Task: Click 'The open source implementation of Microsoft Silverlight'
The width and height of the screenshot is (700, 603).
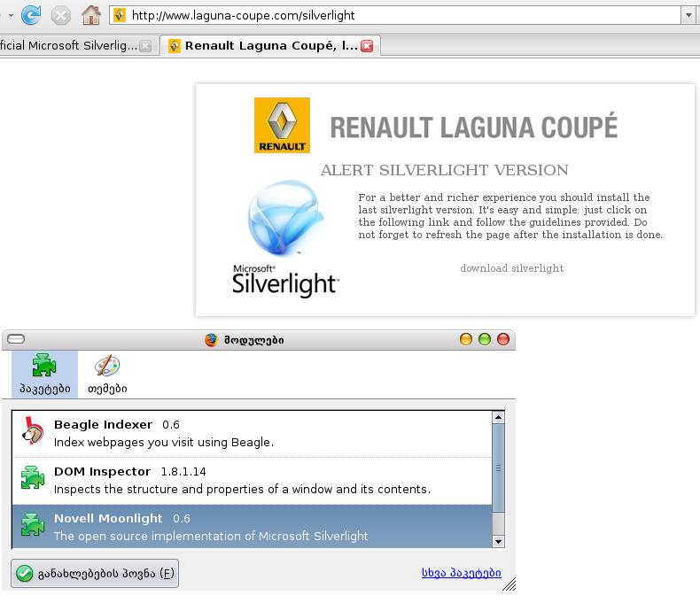Action: tap(211, 536)
